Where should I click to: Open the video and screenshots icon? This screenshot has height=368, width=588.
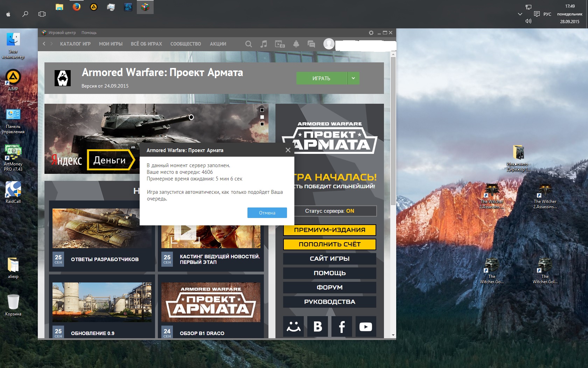(280, 44)
